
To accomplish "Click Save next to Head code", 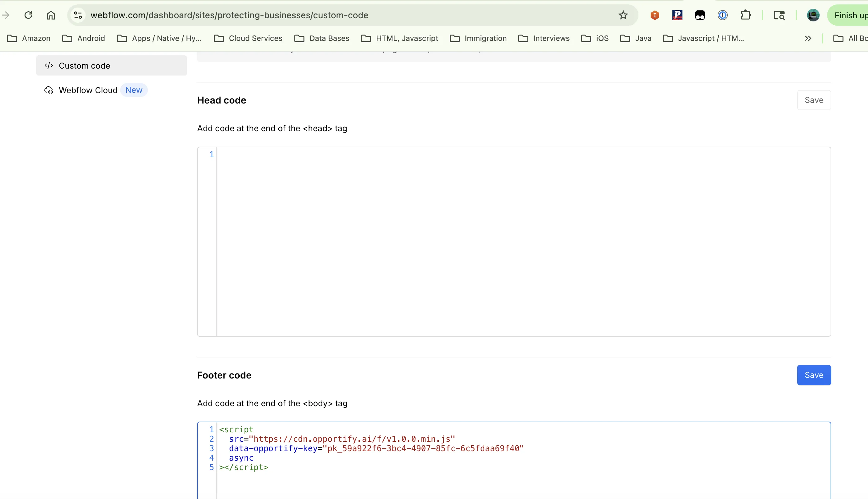I will [814, 100].
